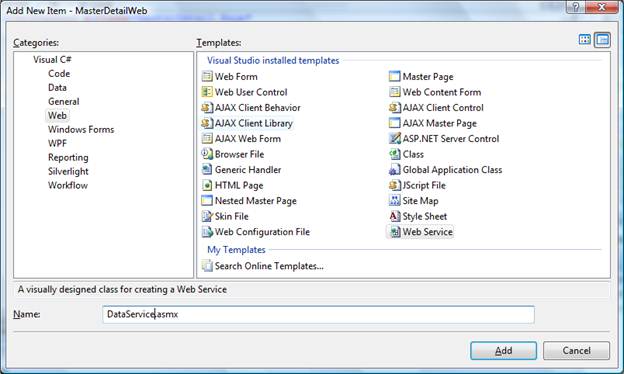Choose the Skin File template icon
Viewport: 624px width, 374px height.
pos(207,216)
